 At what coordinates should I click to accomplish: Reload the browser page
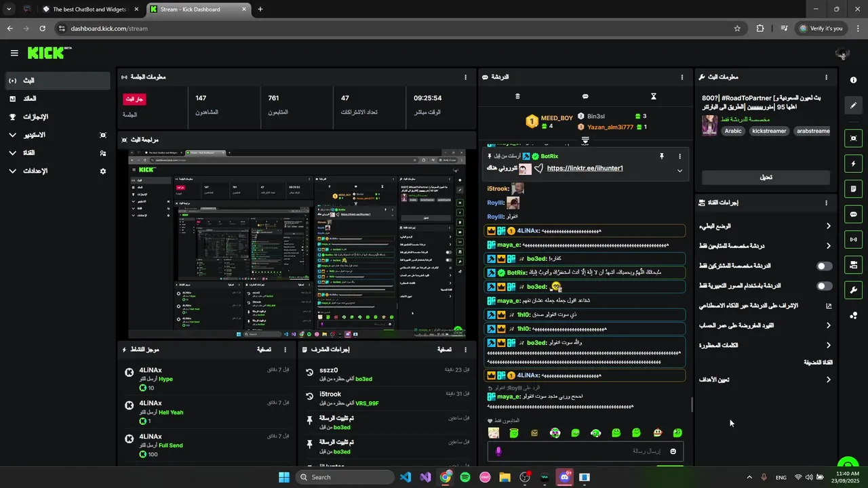point(42,28)
